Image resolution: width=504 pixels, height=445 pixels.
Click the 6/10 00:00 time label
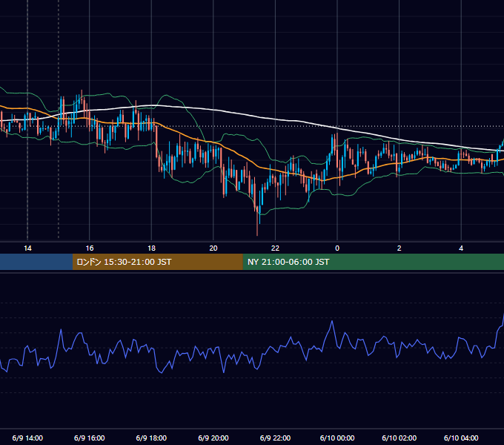(x=337, y=438)
